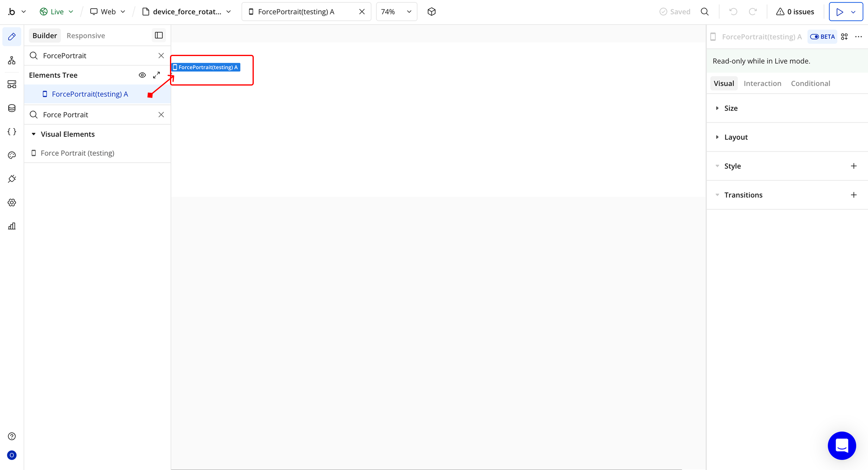This screenshot has height=470, width=868.
Task: Open the Data tab database icon
Action: tap(12, 108)
